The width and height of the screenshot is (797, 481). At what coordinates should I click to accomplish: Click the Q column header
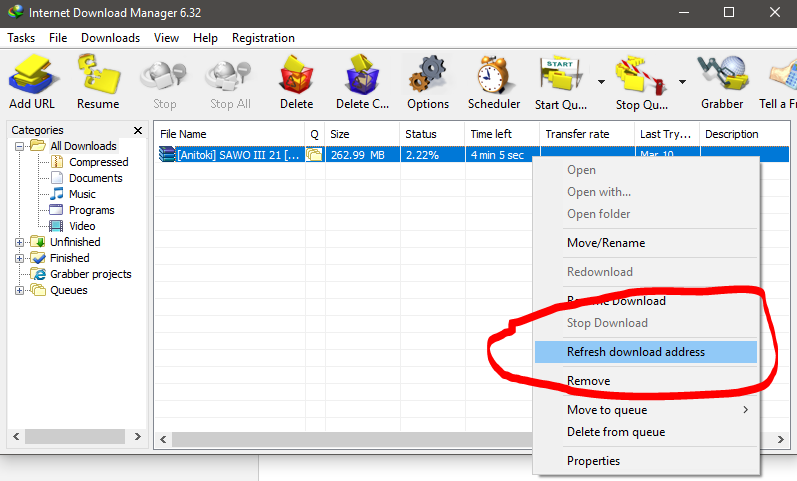pyautogui.click(x=315, y=134)
